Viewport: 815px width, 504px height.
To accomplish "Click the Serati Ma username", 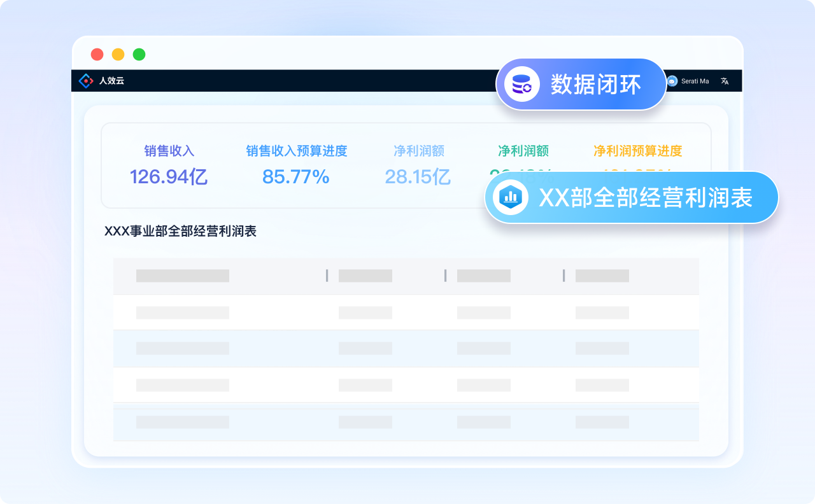I will (x=695, y=81).
